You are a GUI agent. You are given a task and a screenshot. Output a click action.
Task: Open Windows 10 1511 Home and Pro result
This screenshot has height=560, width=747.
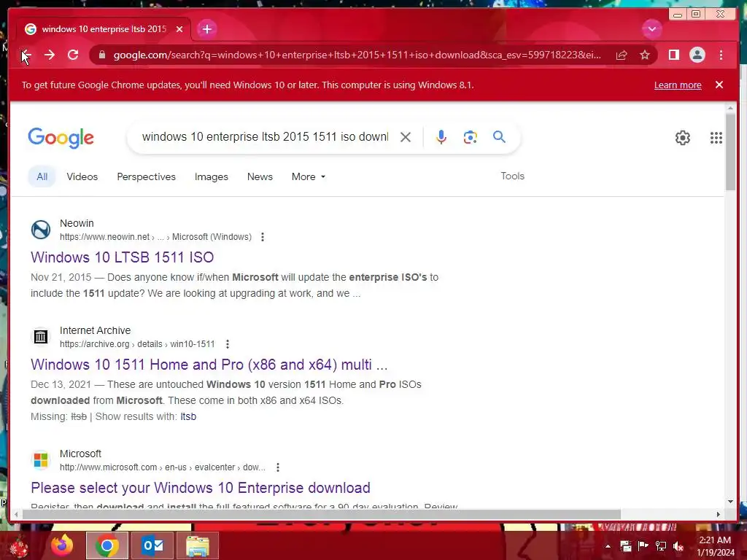coord(209,365)
